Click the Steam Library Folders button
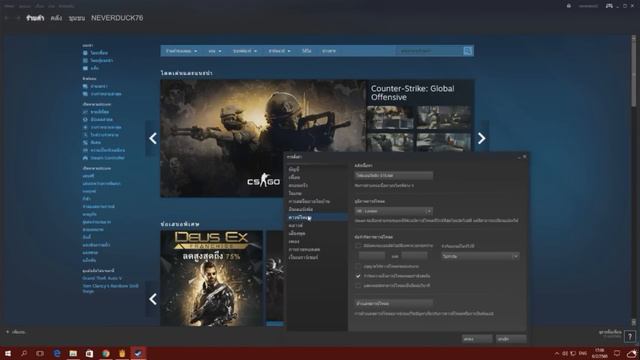The width and height of the screenshot is (640, 360). click(393, 176)
